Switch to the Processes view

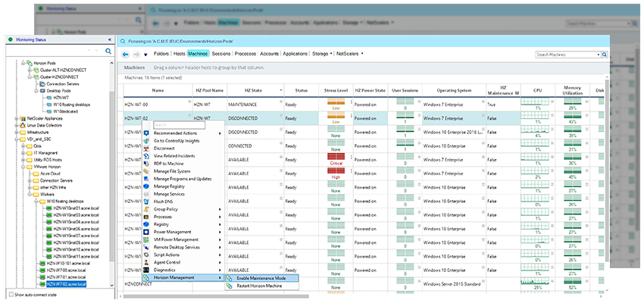245,53
